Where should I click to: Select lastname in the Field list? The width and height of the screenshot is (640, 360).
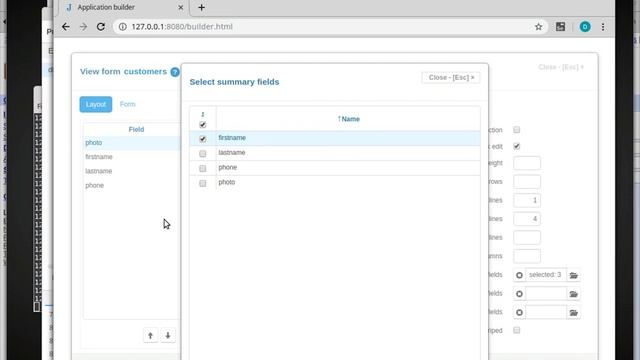[131, 171]
